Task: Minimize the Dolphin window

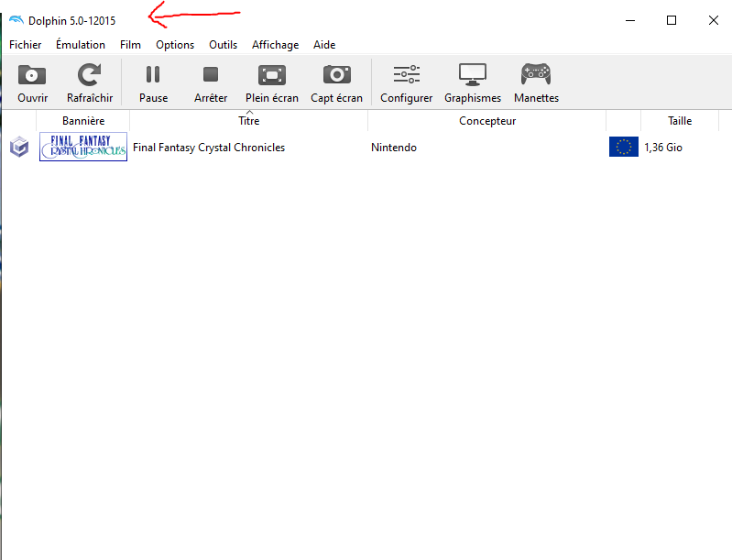Action: [x=630, y=20]
